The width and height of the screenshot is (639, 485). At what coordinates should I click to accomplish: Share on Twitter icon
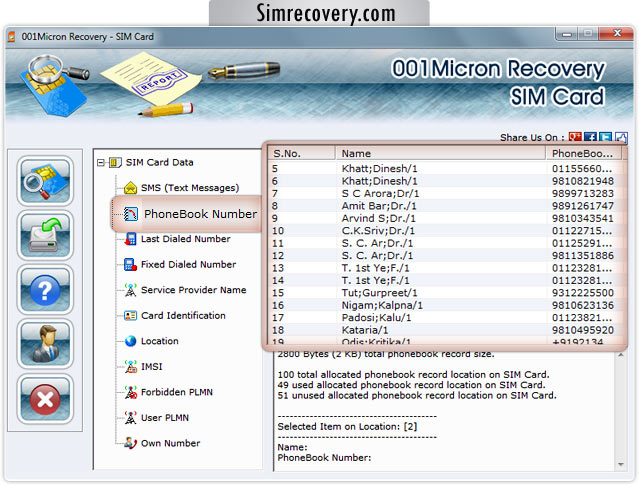click(x=605, y=137)
